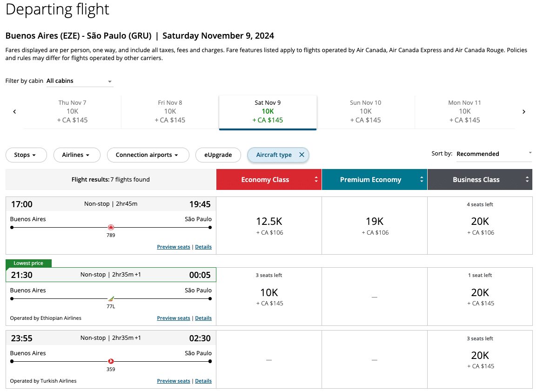Switch to Thu Nov 7 date tab
Image resolution: width=537 pixels, height=392 pixels.
pos(72,111)
